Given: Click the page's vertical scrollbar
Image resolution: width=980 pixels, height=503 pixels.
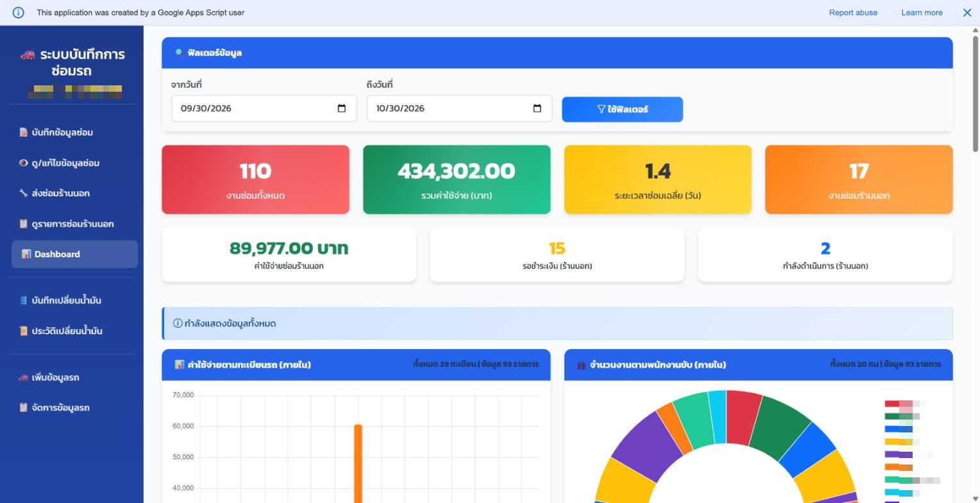Looking at the screenshot, I should tap(976, 94).
